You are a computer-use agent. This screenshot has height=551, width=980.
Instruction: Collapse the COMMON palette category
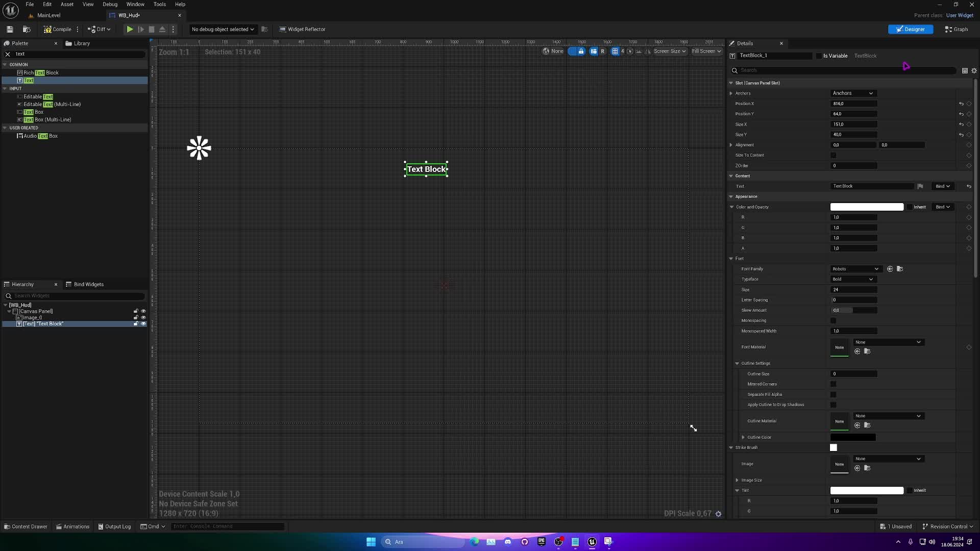click(5, 64)
